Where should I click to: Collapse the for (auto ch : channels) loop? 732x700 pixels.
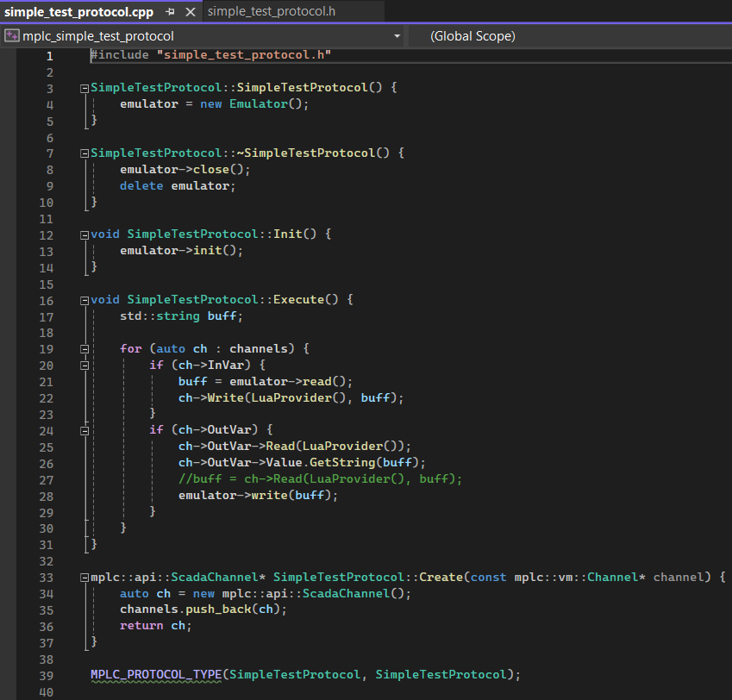pos(84,349)
